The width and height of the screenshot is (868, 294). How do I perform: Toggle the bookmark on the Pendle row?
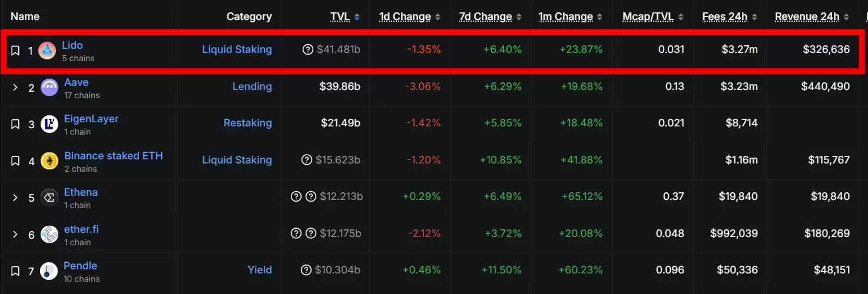click(15, 271)
